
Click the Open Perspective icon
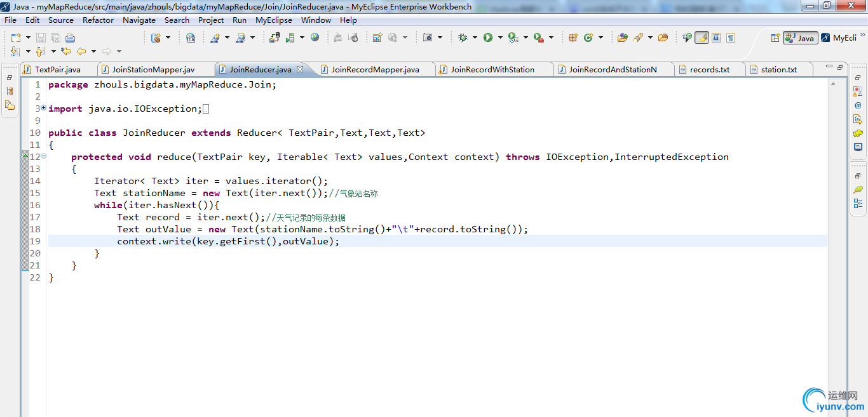[775, 37]
